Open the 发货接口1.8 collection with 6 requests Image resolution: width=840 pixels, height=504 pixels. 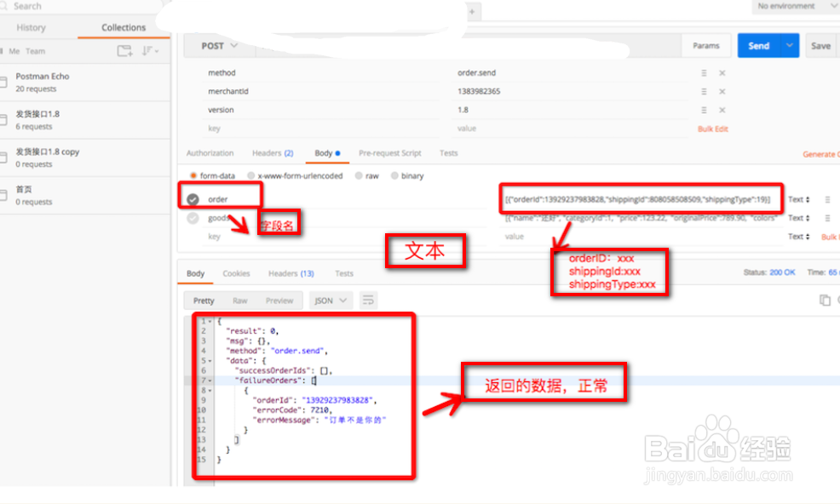click(85, 120)
